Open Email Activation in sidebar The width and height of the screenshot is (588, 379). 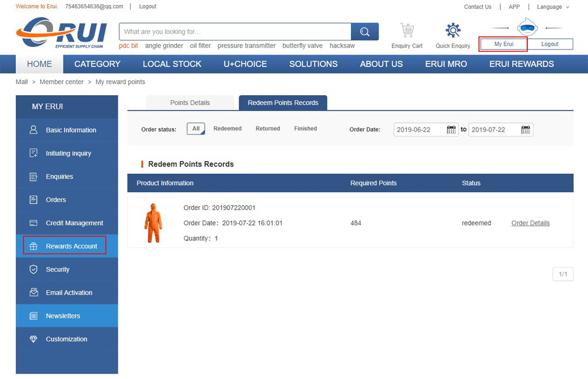(x=67, y=293)
